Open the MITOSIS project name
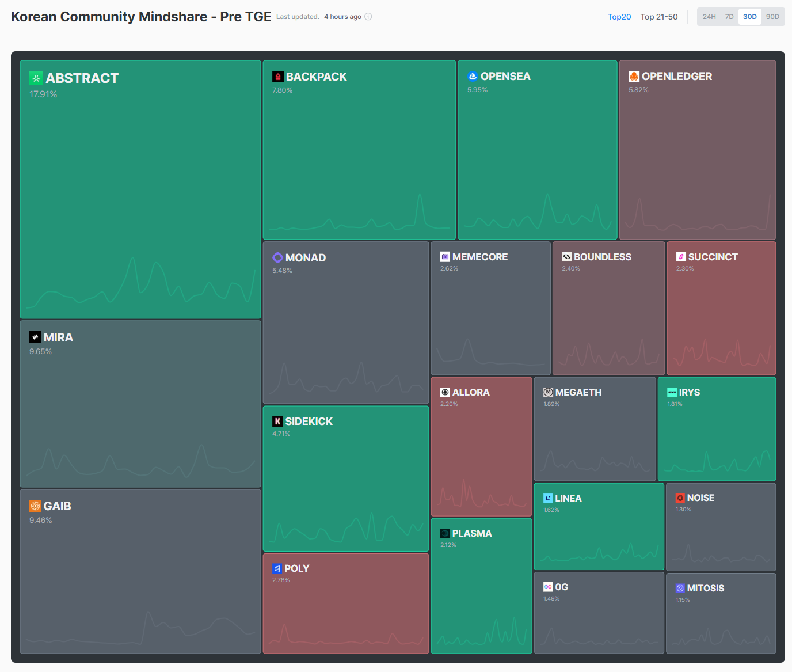This screenshot has height=672, width=792. coord(706,588)
